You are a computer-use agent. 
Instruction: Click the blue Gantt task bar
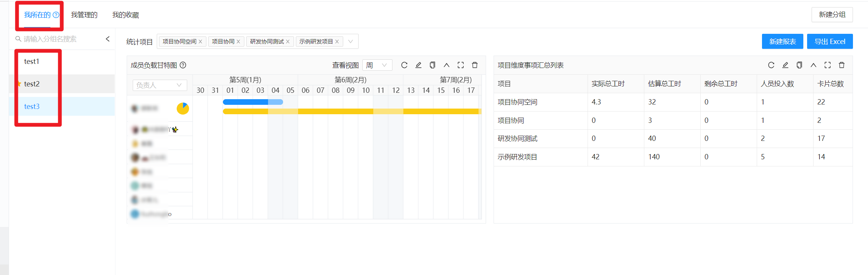click(253, 102)
